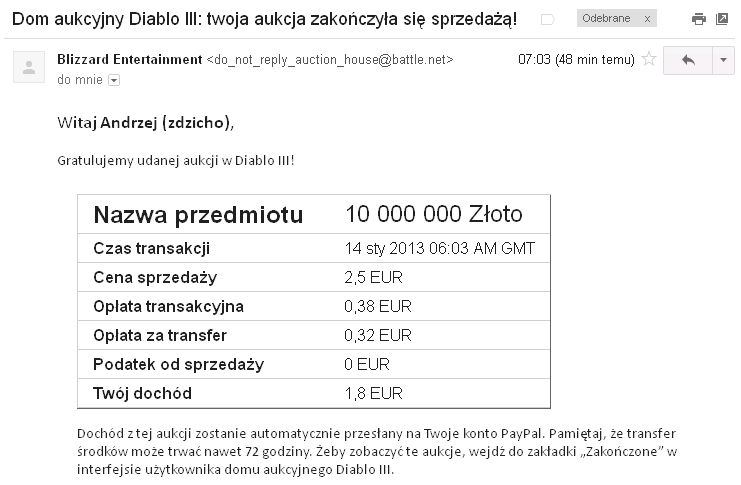Click the sender avatar placeholder
The height and width of the screenshot is (485, 741).
pyautogui.click(x=29, y=67)
